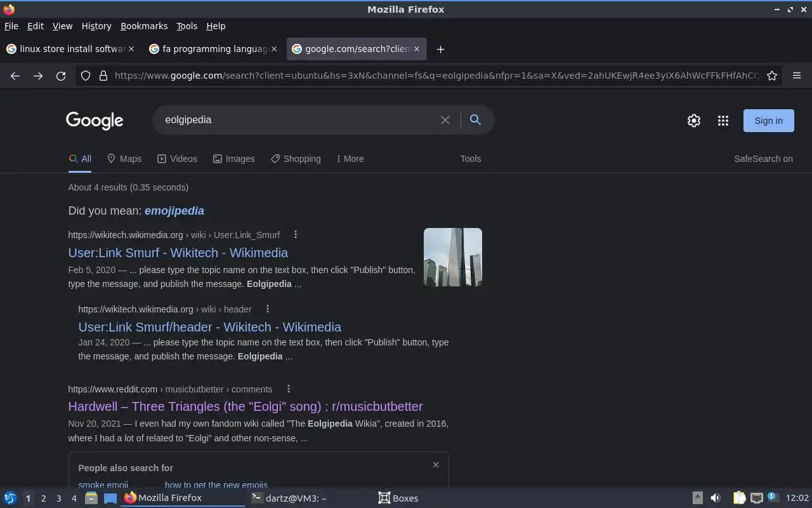Click the URL address bar

point(438,76)
